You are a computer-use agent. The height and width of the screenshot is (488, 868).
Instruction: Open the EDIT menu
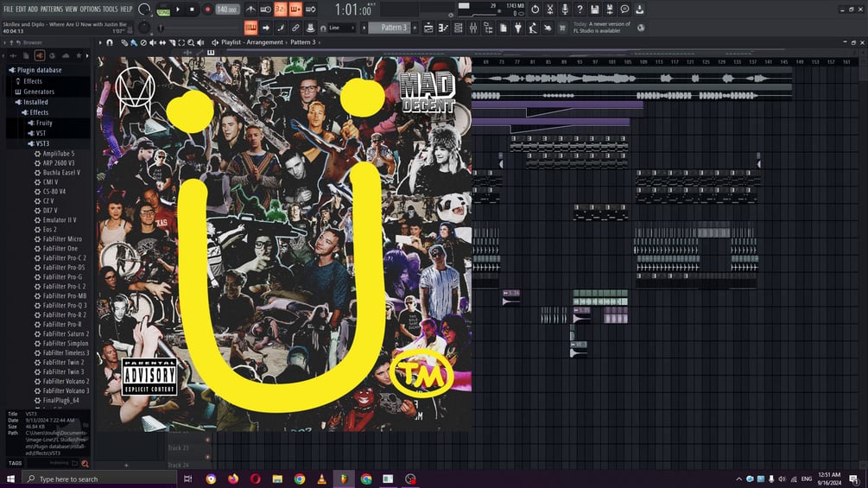point(21,9)
